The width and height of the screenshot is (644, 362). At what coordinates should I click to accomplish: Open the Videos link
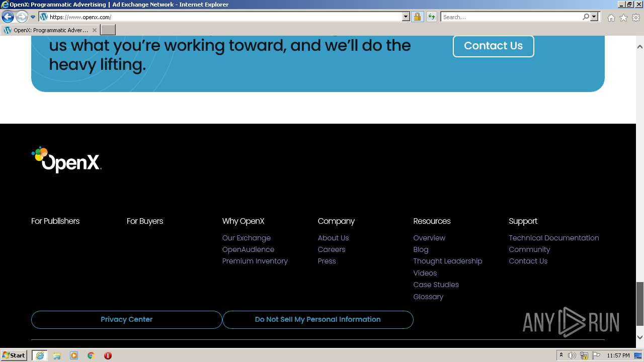pyautogui.click(x=425, y=273)
